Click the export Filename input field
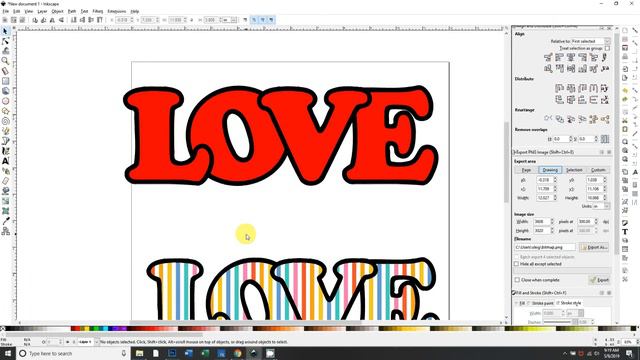 545,247
